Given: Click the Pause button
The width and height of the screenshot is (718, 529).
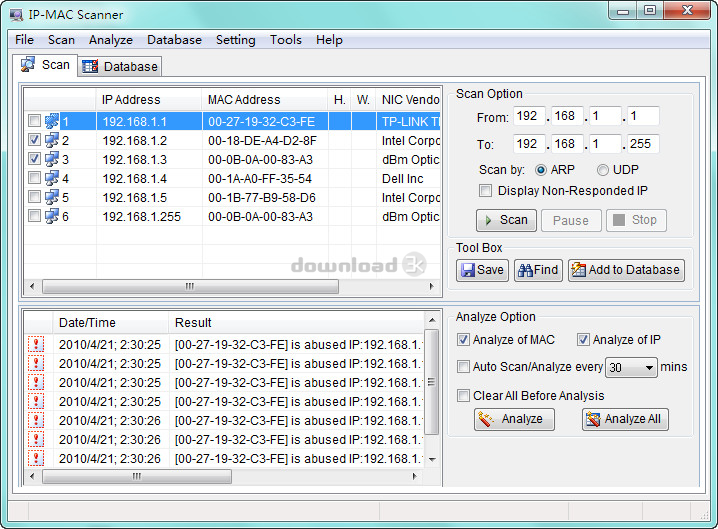Looking at the screenshot, I should [x=571, y=220].
